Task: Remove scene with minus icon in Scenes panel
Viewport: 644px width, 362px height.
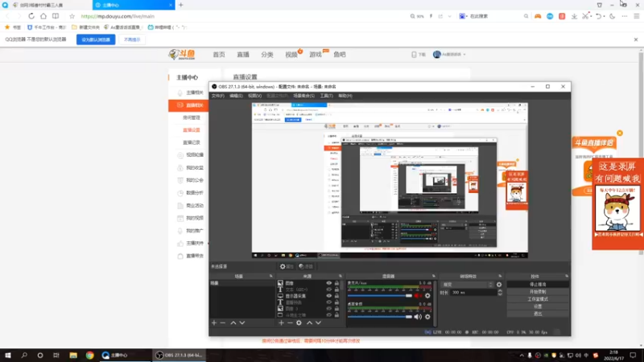Action: click(x=223, y=323)
